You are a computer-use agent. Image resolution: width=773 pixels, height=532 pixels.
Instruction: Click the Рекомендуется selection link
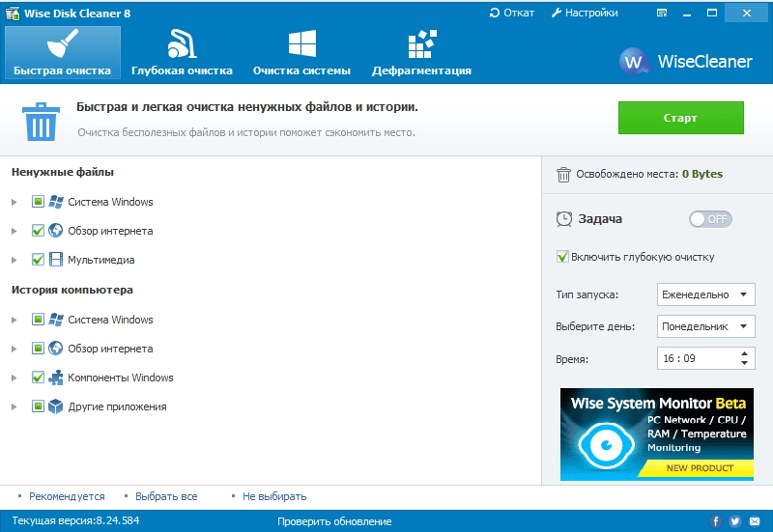click(67, 496)
